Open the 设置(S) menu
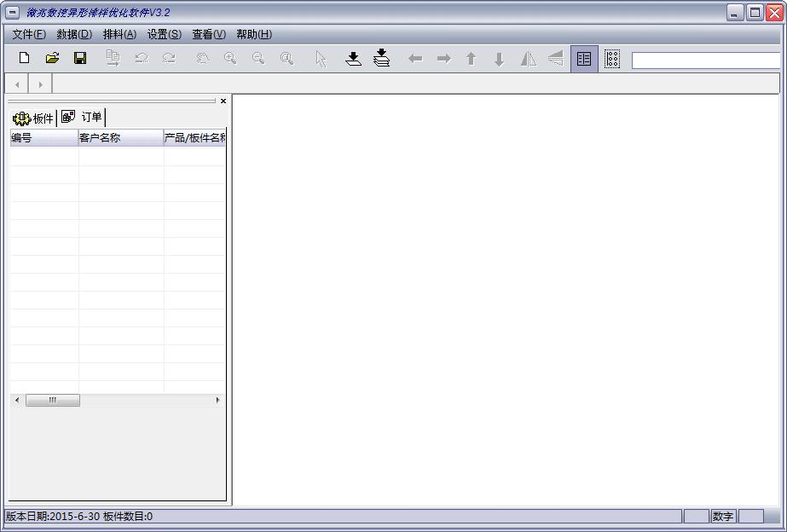This screenshot has width=787, height=532. click(164, 34)
